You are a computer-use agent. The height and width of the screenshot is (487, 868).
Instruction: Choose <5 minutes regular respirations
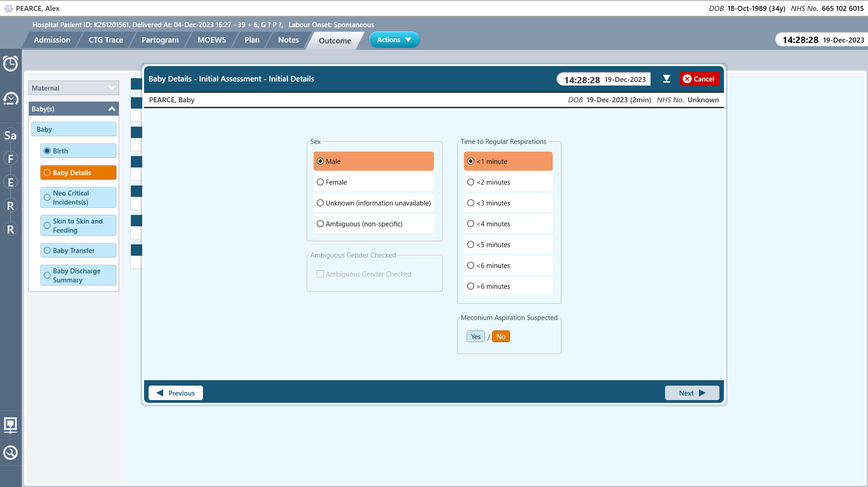(x=508, y=244)
